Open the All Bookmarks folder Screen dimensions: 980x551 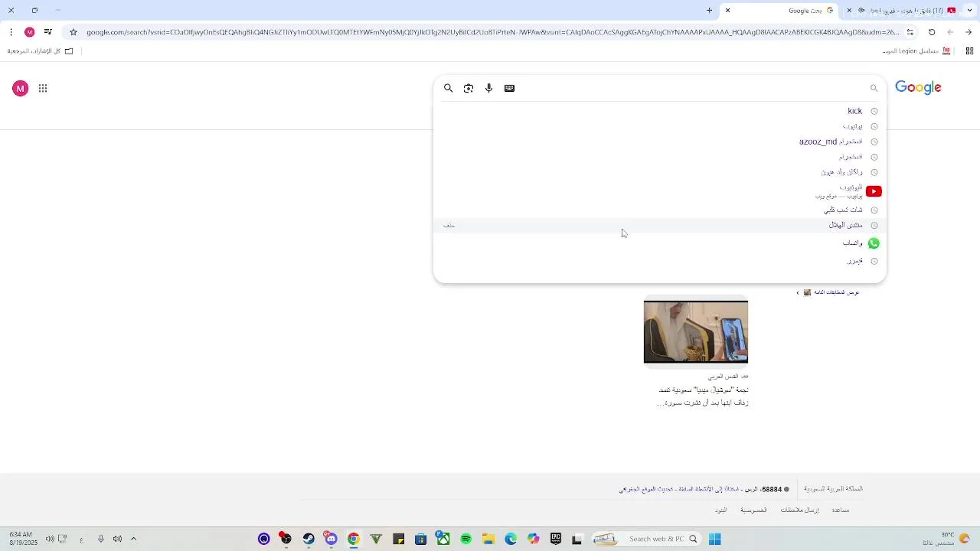40,51
